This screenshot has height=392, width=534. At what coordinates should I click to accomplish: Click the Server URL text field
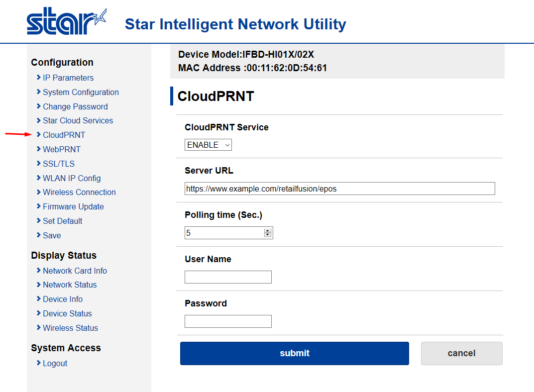point(339,189)
